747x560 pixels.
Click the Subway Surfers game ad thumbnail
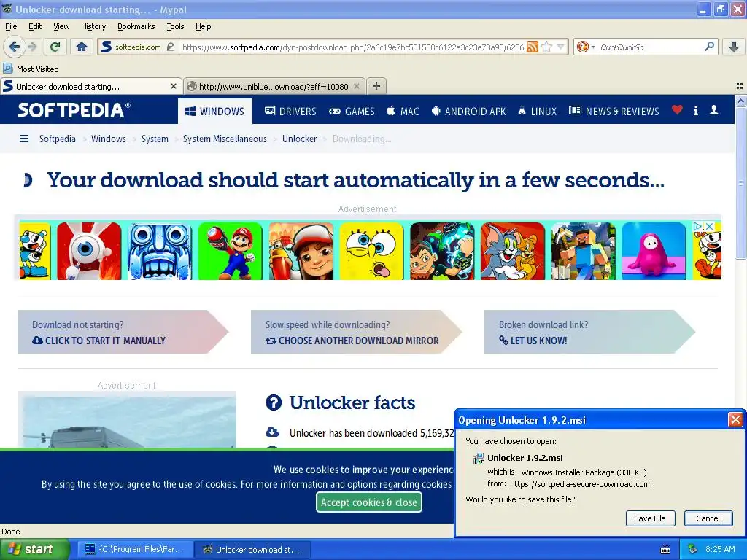pos(301,251)
